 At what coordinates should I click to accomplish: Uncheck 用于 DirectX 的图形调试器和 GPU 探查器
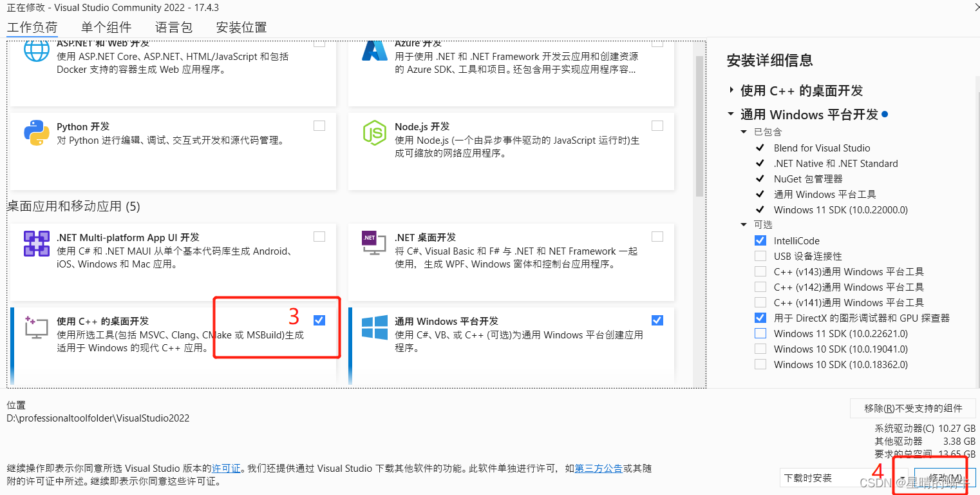pos(760,318)
